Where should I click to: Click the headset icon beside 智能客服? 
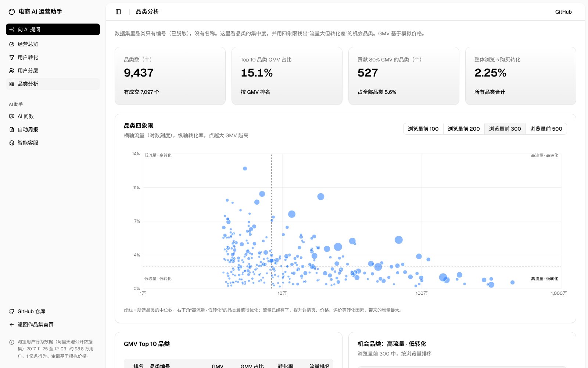12,143
